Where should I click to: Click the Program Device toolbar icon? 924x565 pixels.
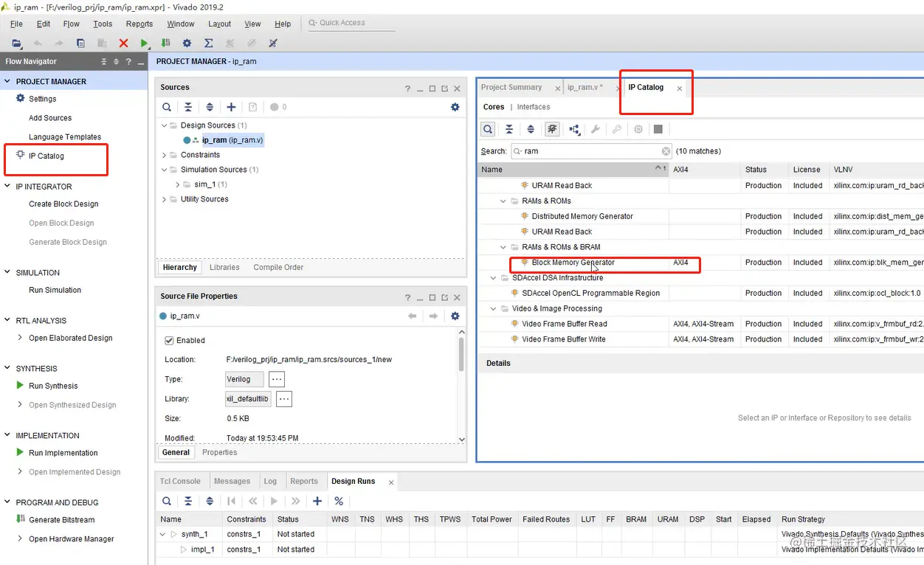165,44
